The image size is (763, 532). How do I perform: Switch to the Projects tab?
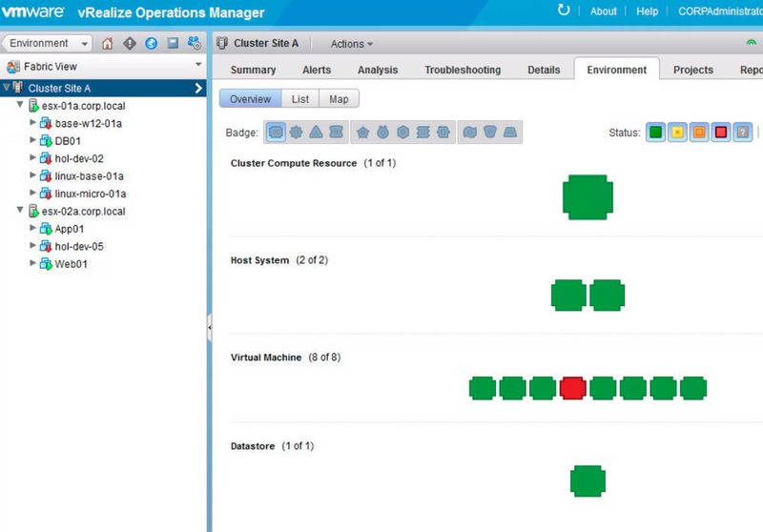tap(693, 70)
